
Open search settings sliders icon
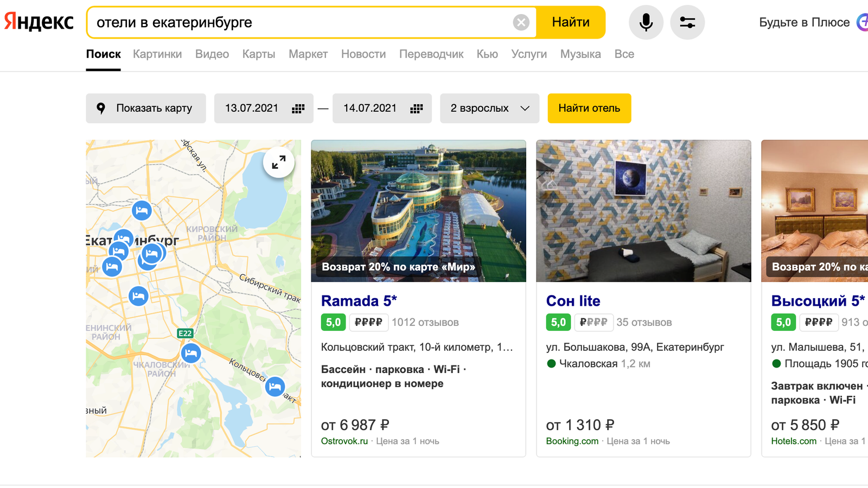pos(687,22)
